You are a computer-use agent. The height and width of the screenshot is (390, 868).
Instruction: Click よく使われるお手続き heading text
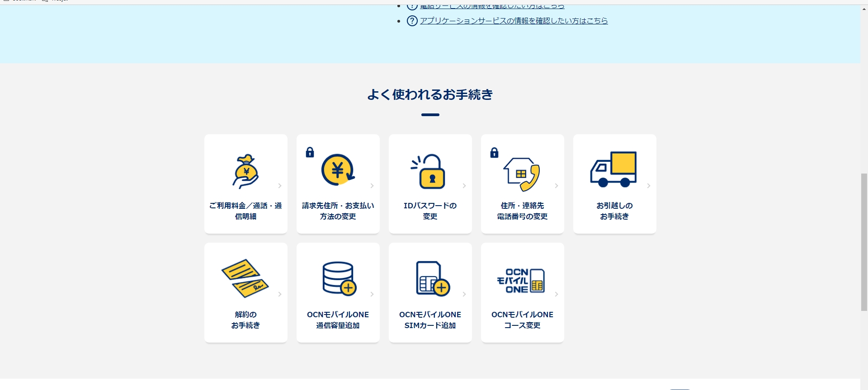pyautogui.click(x=430, y=94)
